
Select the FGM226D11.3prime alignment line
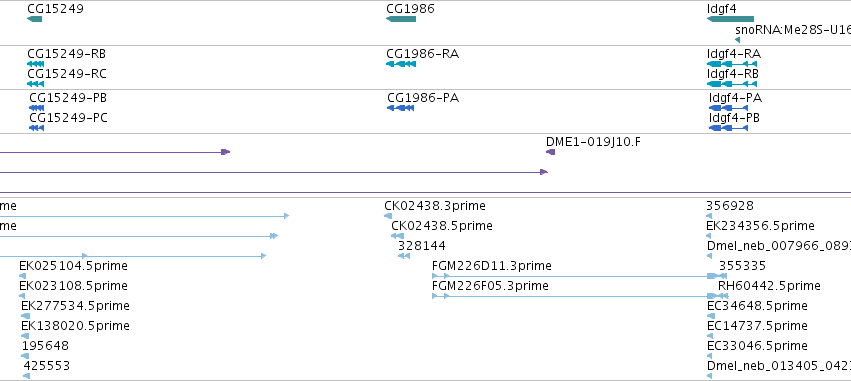point(579,276)
